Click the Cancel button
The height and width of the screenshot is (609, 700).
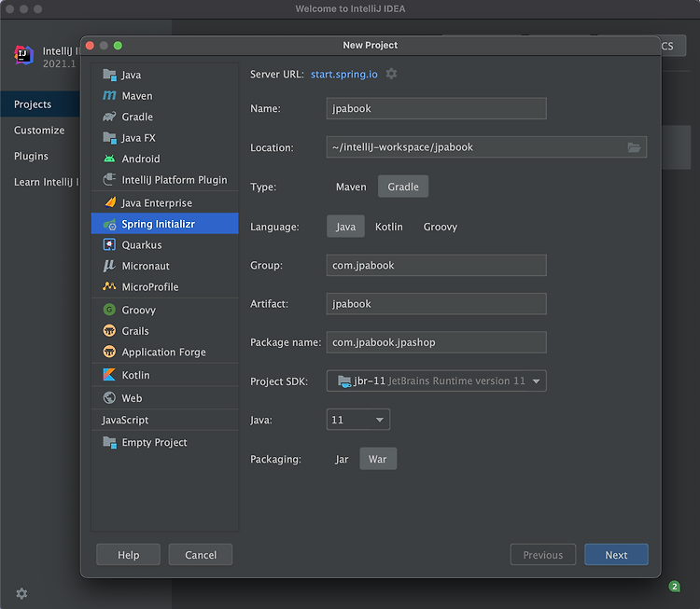coord(201,555)
